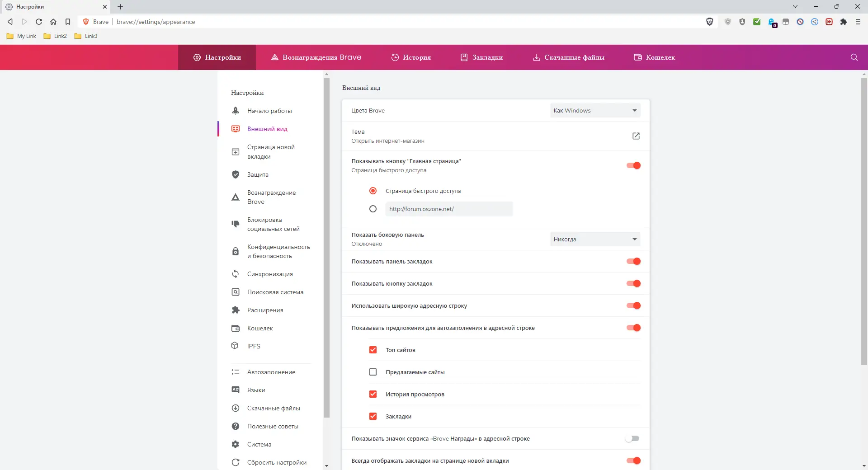Open the Начало работы rocket section
Screen dimensions: 868x470
pyautogui.click(x=270, y=111)
